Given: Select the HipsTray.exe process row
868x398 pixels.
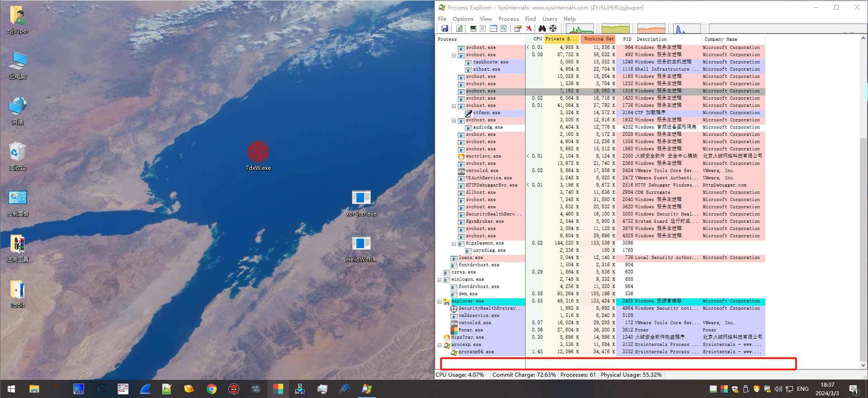Looking at the screenshot, I should tap(600, 337).
